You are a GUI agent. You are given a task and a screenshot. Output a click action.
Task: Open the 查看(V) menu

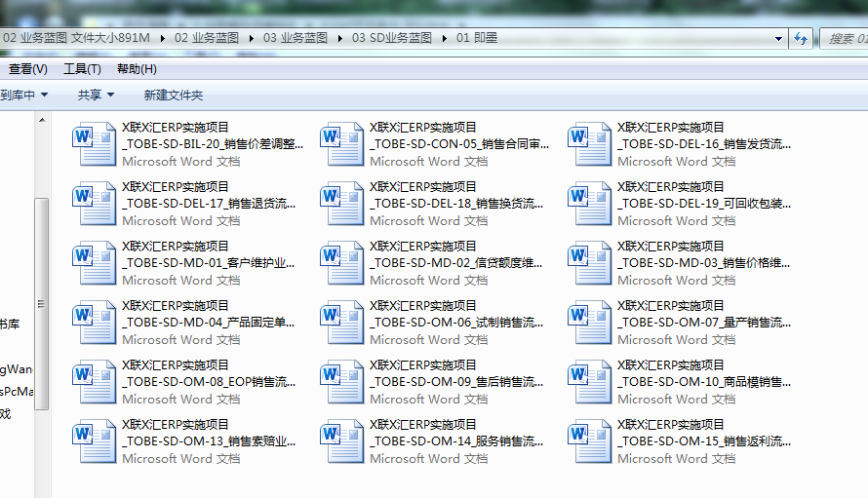pyautogui.click(x=27, y=69)
